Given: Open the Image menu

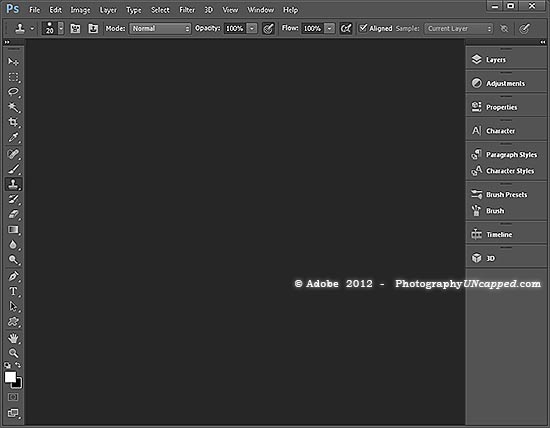Looking at the screenshot, I should click(x=80, y=10).
